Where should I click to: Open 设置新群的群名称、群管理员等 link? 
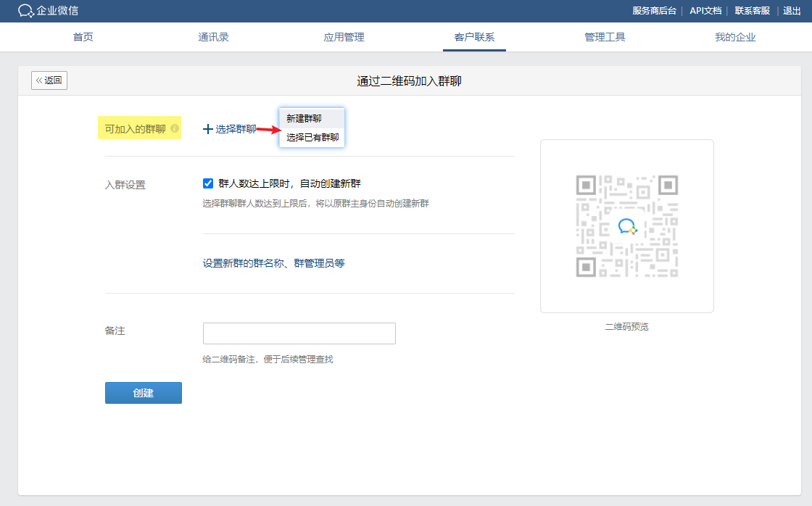[x=273, y=263]
